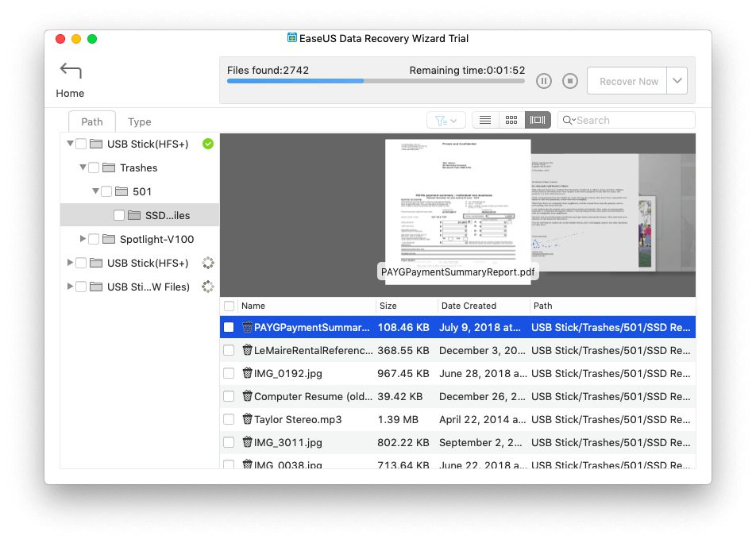Viewport: 756px width, 543px height.
Task: Select the Trashes folder icon
Action: 109,168
